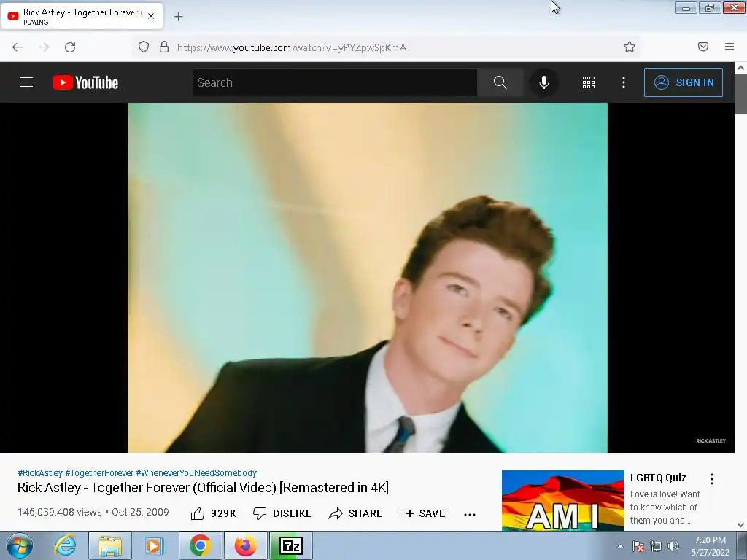Open Google Chrome from taskbar
The image size is (747, 560).
(x=201, y=545)
